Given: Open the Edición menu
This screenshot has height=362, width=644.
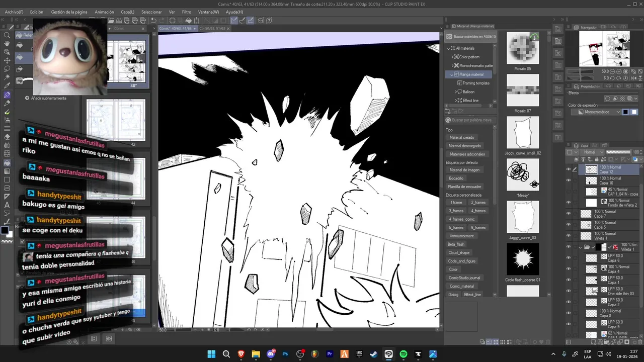Looking at the screenshot, I should [x=36, y=12].
